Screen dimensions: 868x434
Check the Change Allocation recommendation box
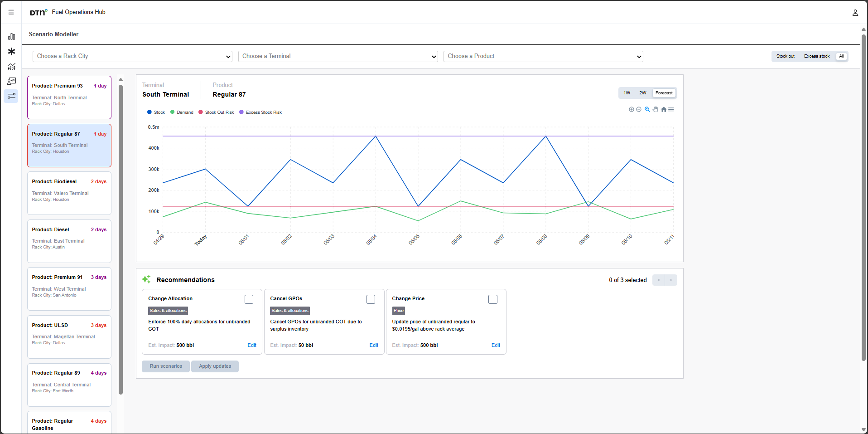click(249, 299)
